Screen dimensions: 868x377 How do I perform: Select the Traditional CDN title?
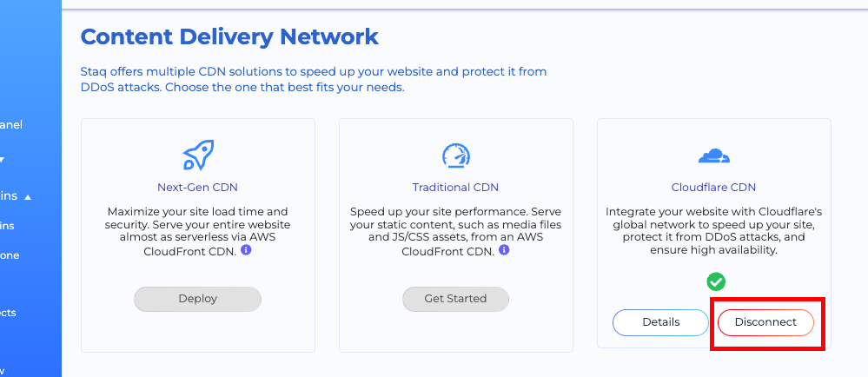coord(455,187)
